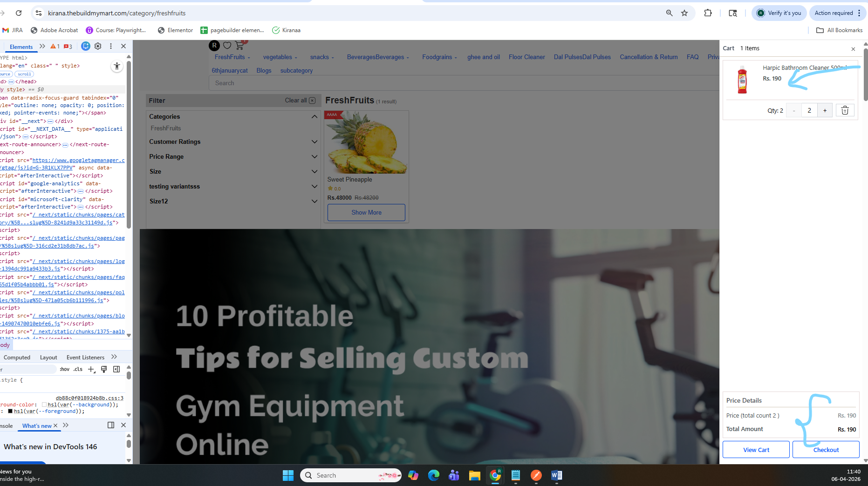This screenshot has height=486, width=868.
Task: Expand the Customer Ratings filter
Action: point(314,142)
